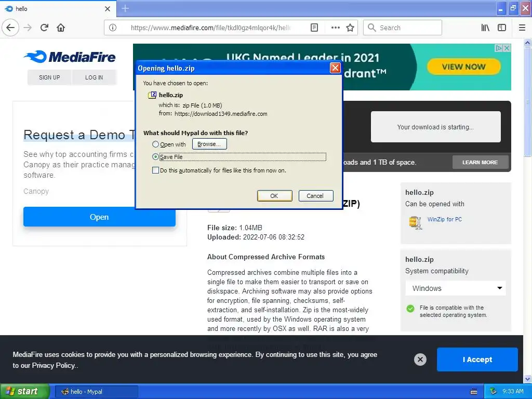This screenshot has width=532, height=399.
Task: Click the blue Open ad button
Action: (x=99, y=217)
